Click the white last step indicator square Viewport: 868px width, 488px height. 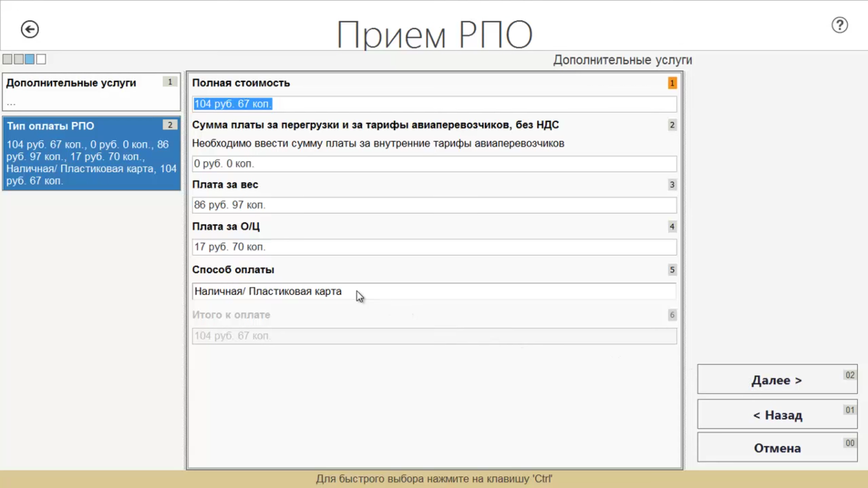(x=41, y=59)
